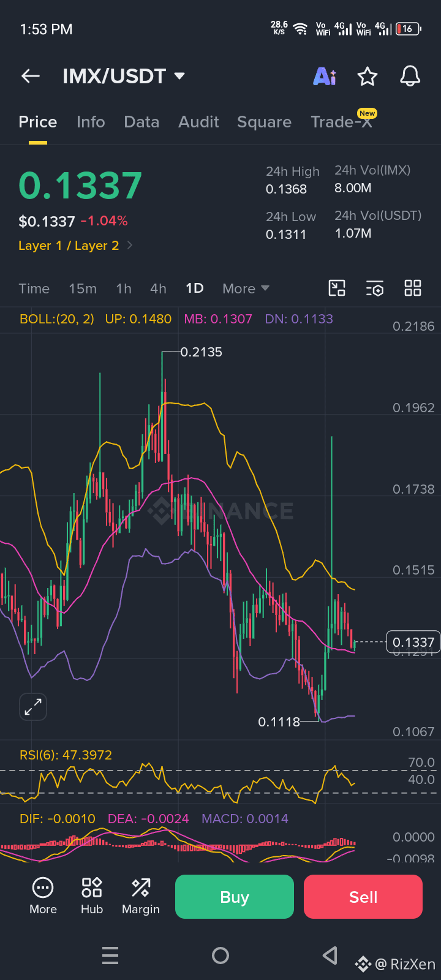Tap the DEA: -0.0024 value

pyautogui.click(x=148, y=819)
